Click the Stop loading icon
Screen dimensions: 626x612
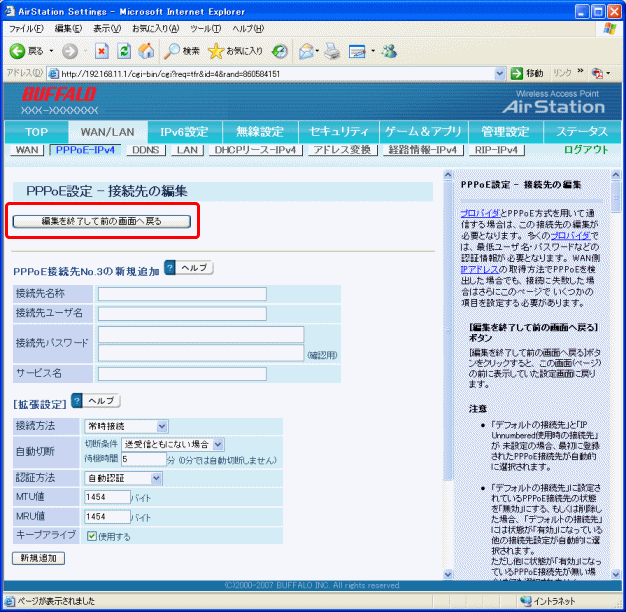[101, 50]
